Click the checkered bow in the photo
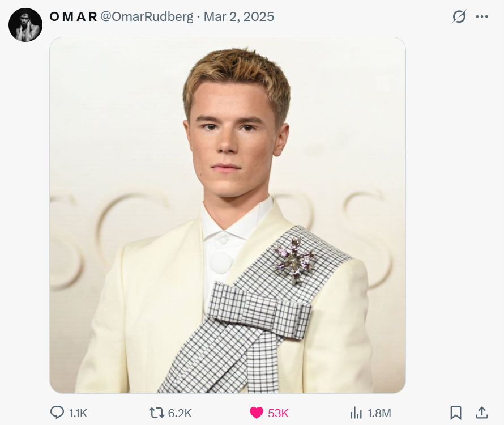 [x=259, y=309]
